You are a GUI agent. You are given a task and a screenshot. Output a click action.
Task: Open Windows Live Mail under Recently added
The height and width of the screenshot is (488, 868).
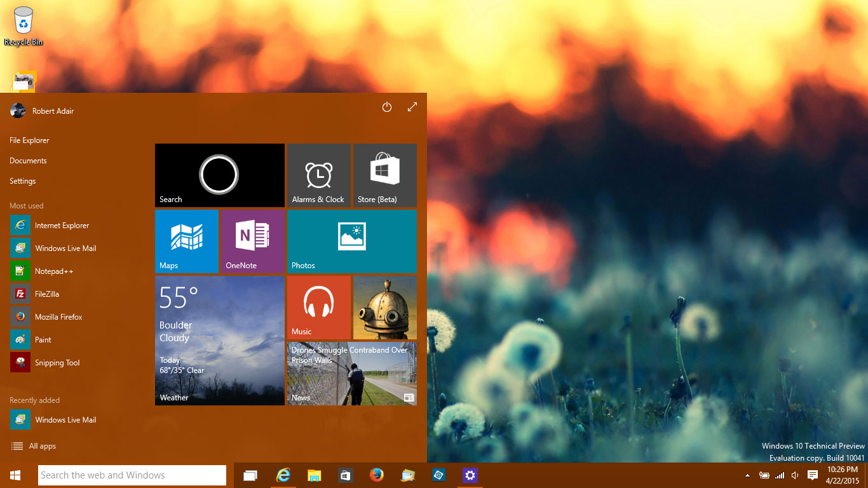(x=53, y=420)
